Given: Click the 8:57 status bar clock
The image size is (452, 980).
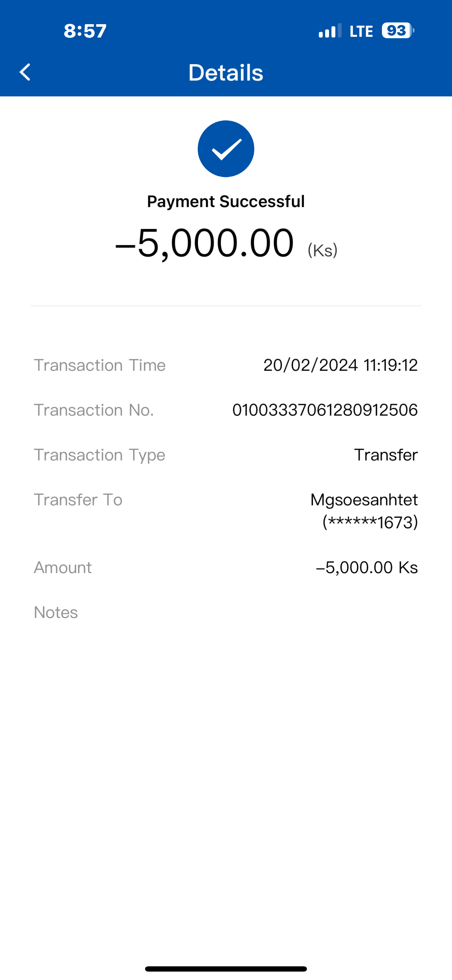Looking at the screenshot, I should point(85,31).
